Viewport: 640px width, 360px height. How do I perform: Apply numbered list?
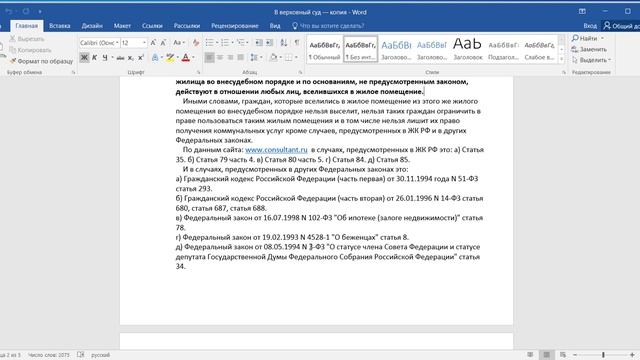tap(224, 42)
